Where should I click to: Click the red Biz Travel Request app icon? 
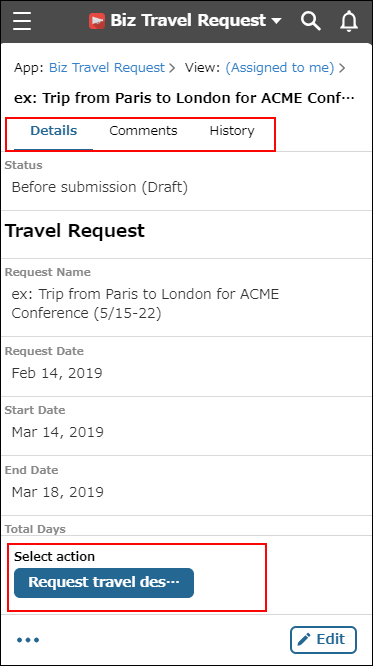[x=97, y=21]
